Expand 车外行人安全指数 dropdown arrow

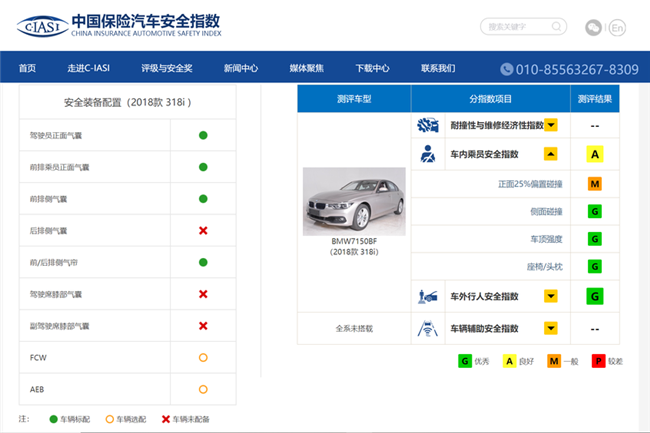pos(551,296)
